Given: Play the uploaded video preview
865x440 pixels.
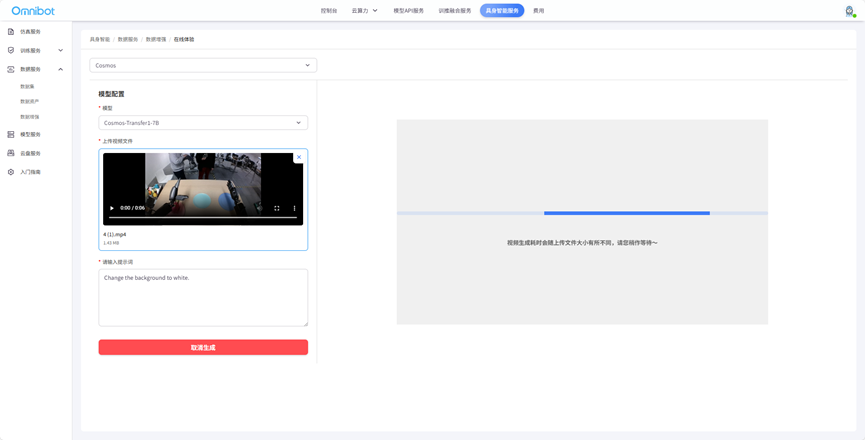Looking at the screenshot, I should [x=112, y=208].
